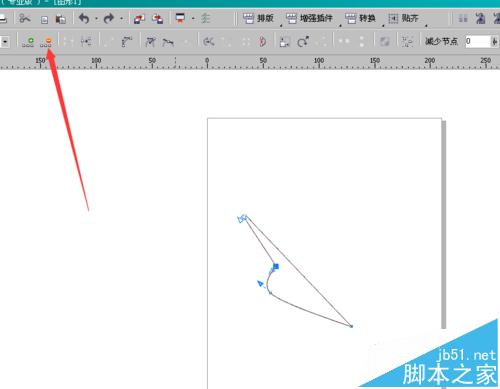Click the Redo arrow
The width and height of the screenshot is (500, 389).
109,18
